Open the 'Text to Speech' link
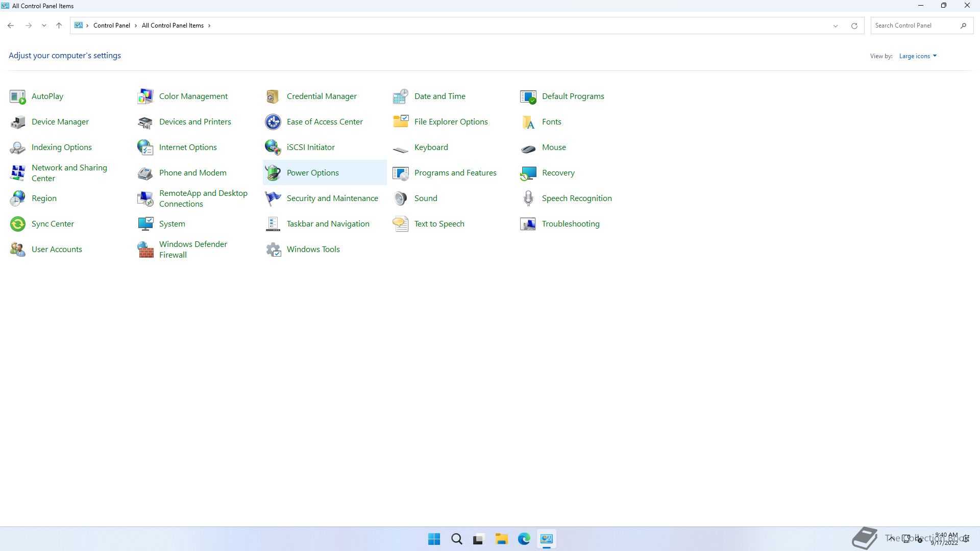The width and height of the screenshot is (980, 551). (x=439, y=224)
